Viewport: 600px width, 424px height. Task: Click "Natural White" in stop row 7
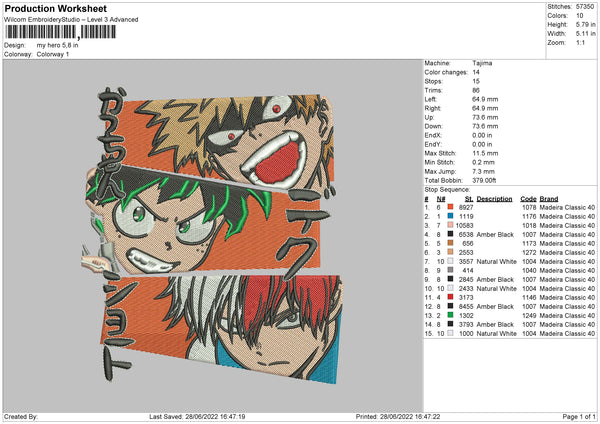497,261
